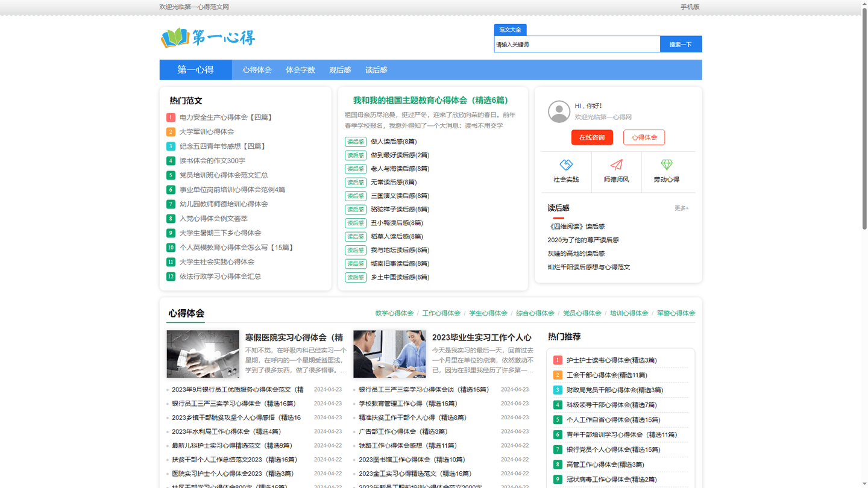The height and width of the screenshot is (488, 868).
Task: Open 师德师风 paper plane icon
Action: pos(616,164)
